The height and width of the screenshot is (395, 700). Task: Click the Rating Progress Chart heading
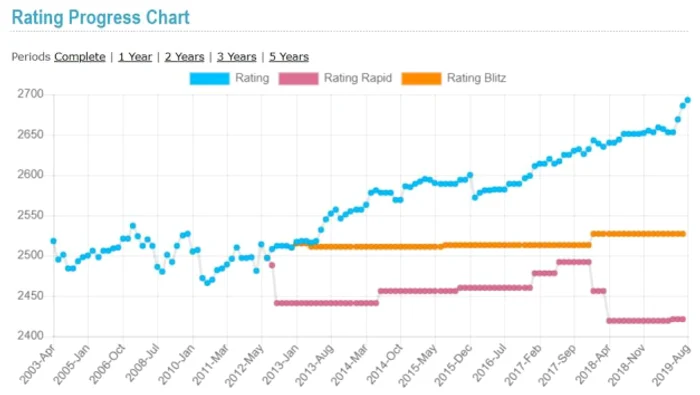[x=100, y=18]
